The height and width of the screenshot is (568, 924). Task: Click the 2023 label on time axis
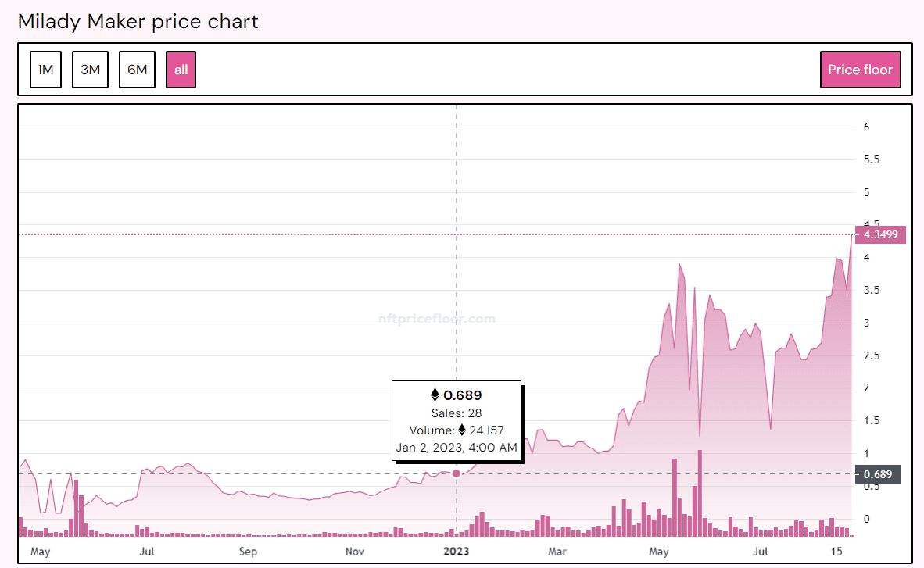click(456, 552)
